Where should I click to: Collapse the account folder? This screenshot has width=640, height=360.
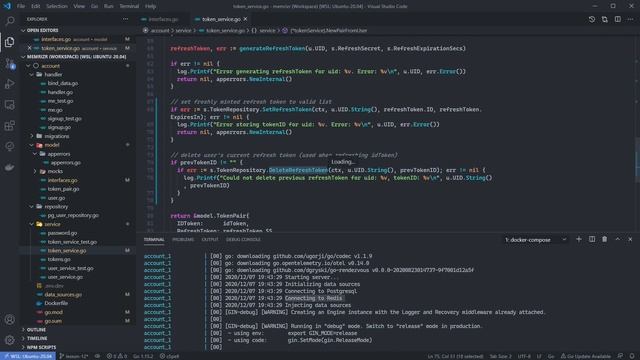(x=29, y=66)
